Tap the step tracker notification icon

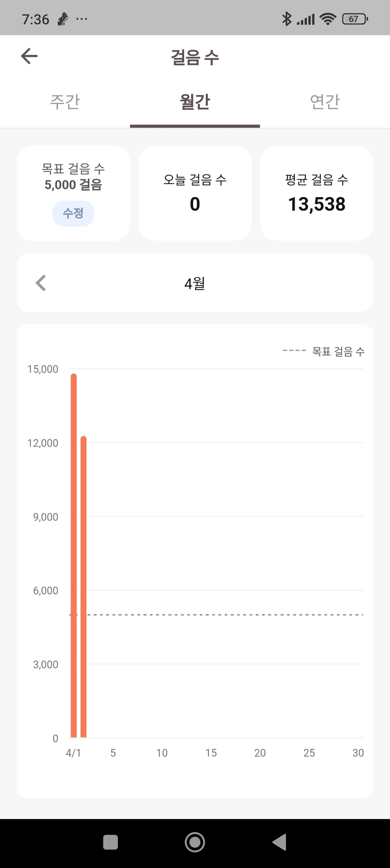click(62, 19)
